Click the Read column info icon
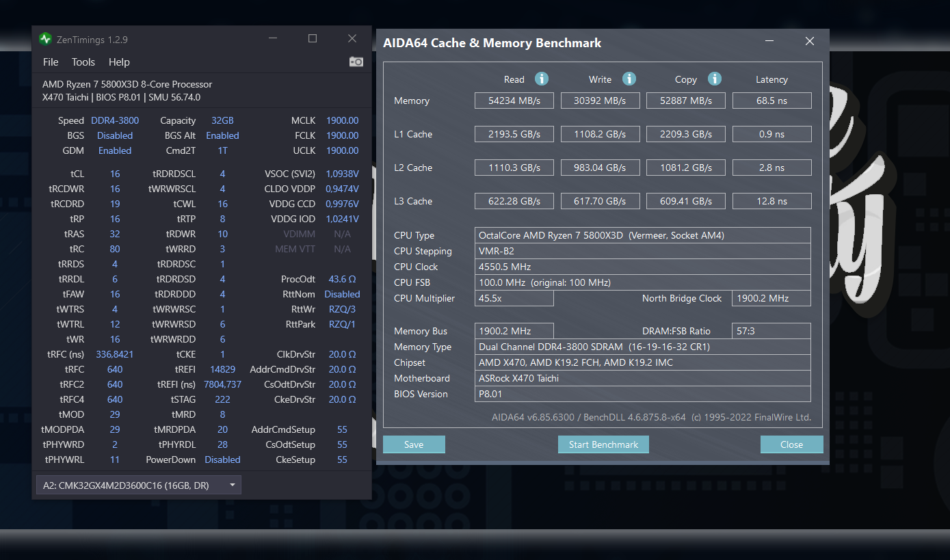950x560 pixels. [x=542, y=79]
